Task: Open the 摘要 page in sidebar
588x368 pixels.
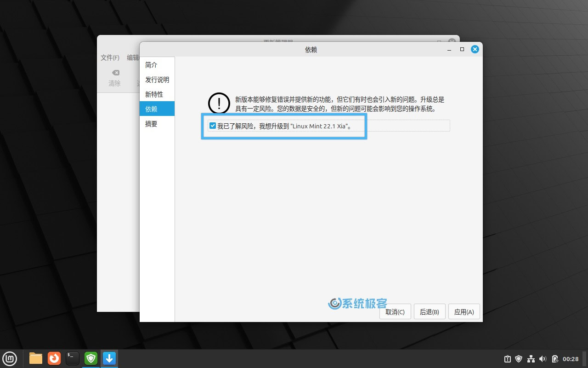Action: pyautogui.click(x=157, y=124)
